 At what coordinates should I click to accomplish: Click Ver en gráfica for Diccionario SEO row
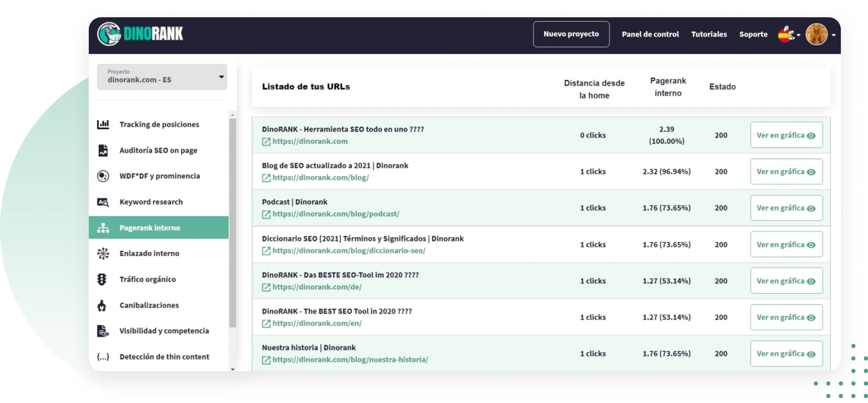point(786,244)
